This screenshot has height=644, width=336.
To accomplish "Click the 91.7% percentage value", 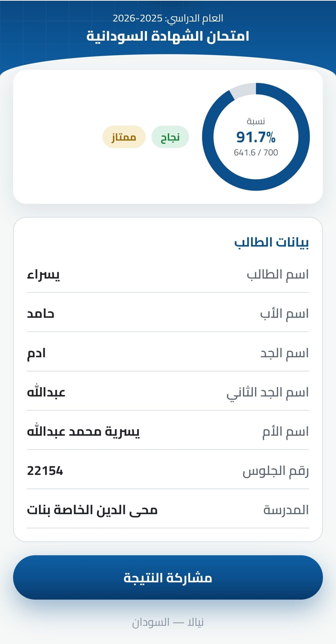I will click(x=256, y=137).
